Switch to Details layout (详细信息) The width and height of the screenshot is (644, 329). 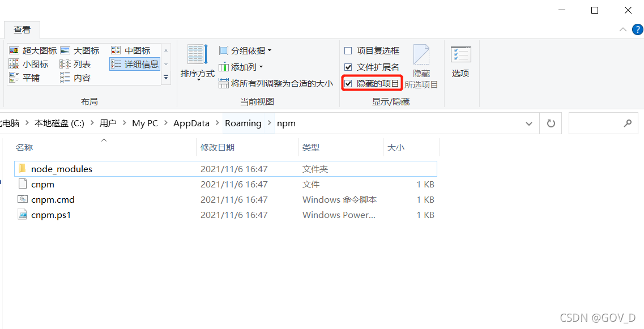click(x=135, y=64)
